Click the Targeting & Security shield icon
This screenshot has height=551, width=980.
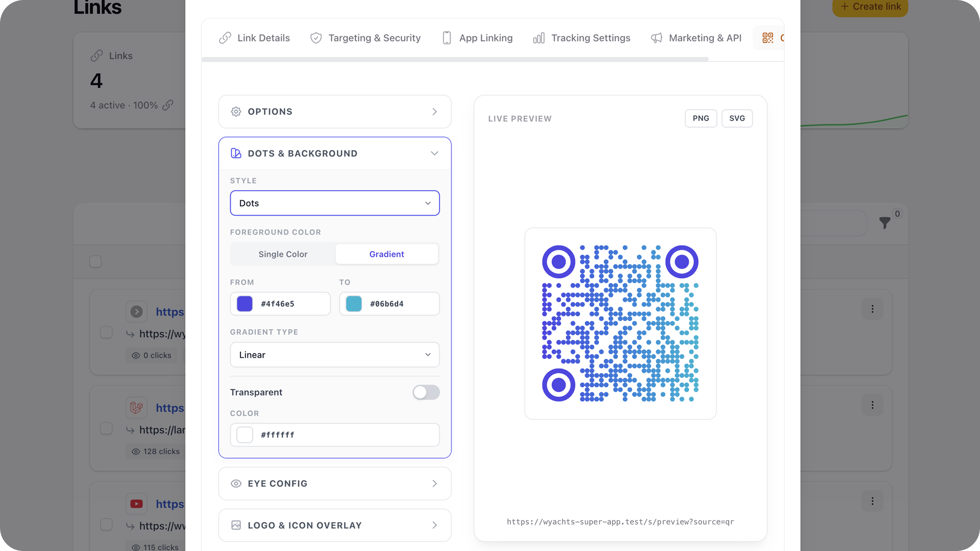(x=316, y=38)
